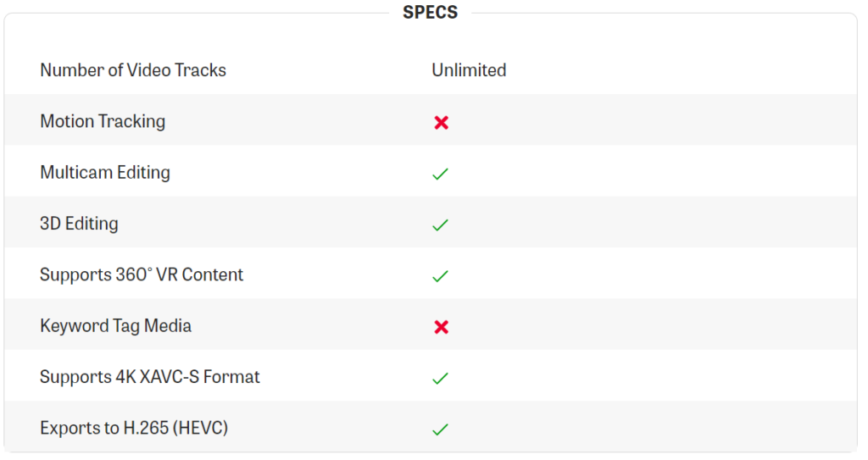The height and width of the screenshot is (460, 868).
Task: Click the word XAVC-S in the format row
Action: (x=170, y=376)
